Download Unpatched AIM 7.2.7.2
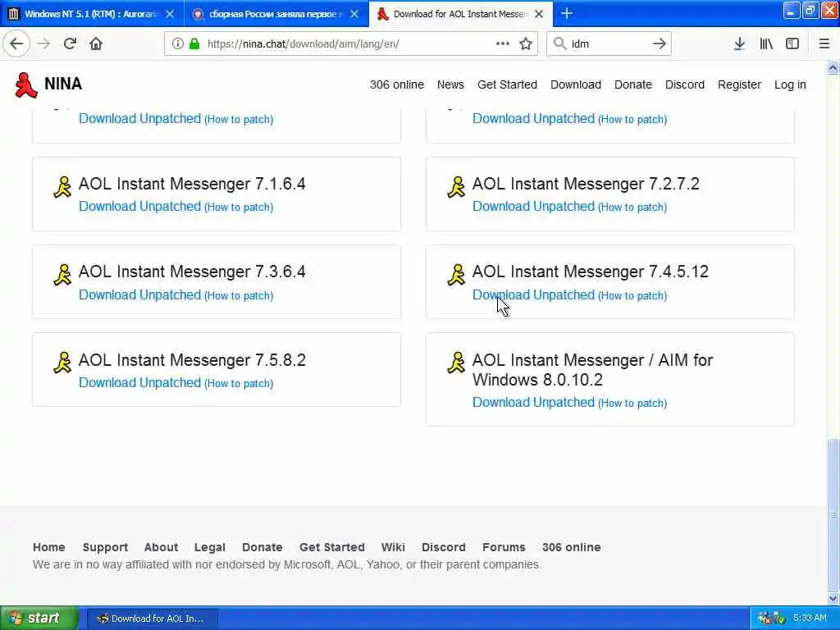 (x=533, y=206)
